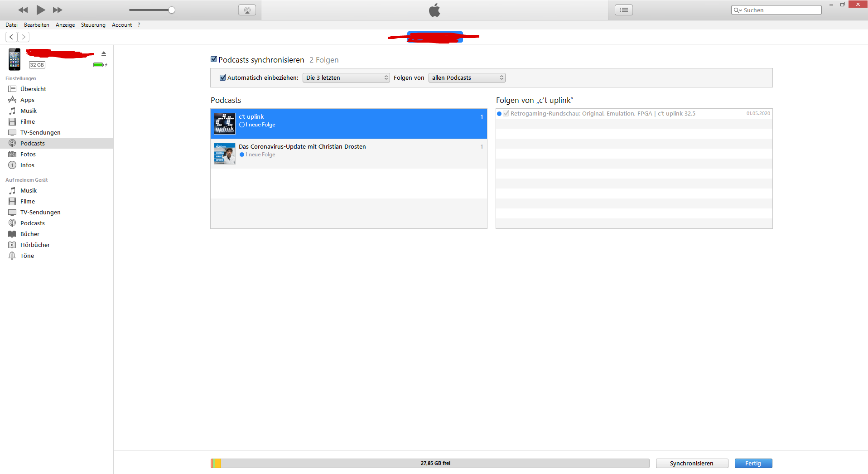868x474 pixels.
Task: Open the search options magnifier dropdown
Action: (x=738, y=10)
